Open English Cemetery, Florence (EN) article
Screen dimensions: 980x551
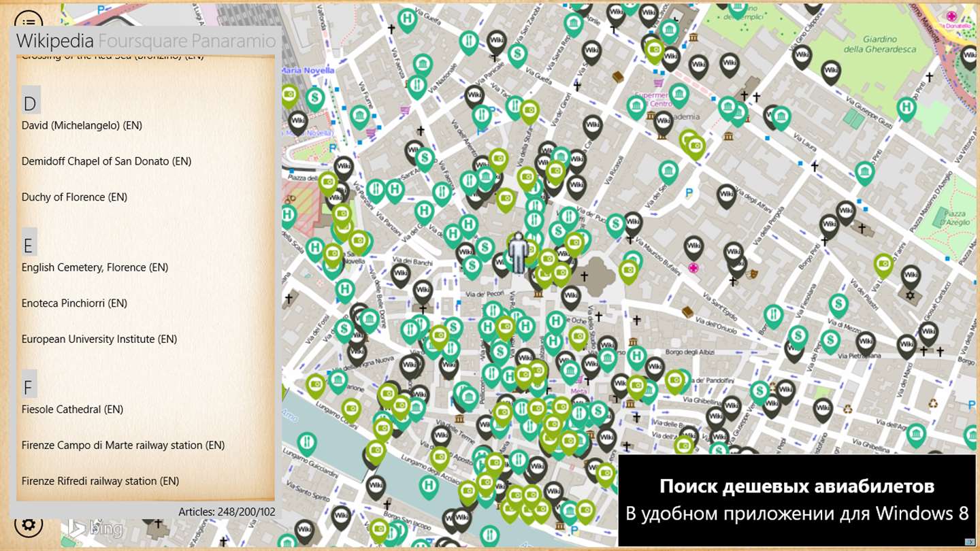coord(95,267)
